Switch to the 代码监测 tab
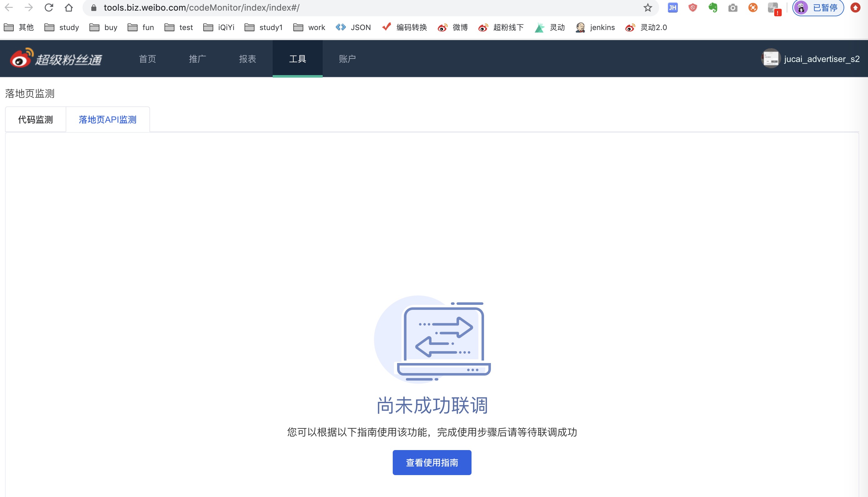The image size is (868, 497). coord(35,120)
